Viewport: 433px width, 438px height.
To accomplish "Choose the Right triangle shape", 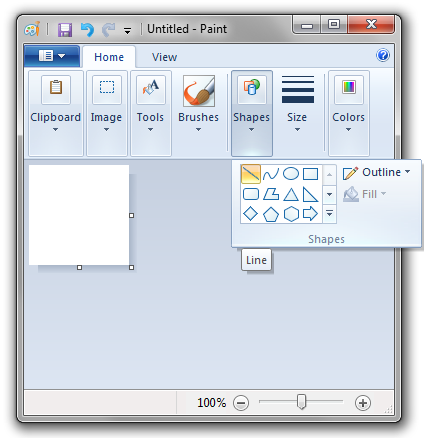I will [310, 194].
